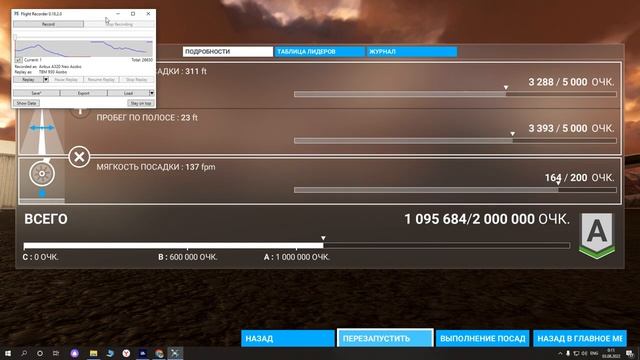Click the 164 / 200 score bar
640x360 pixels.
[455, 190]
